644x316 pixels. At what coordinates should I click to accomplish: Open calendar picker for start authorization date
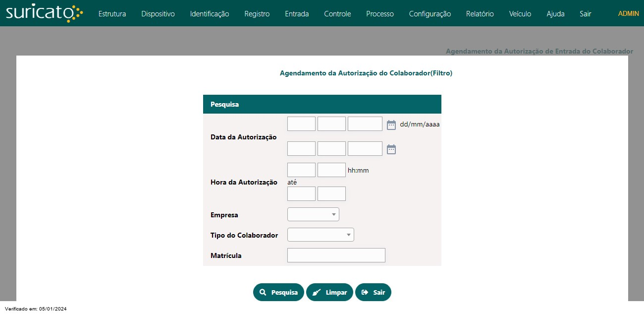pyautogui.click(x=391, y=125)
